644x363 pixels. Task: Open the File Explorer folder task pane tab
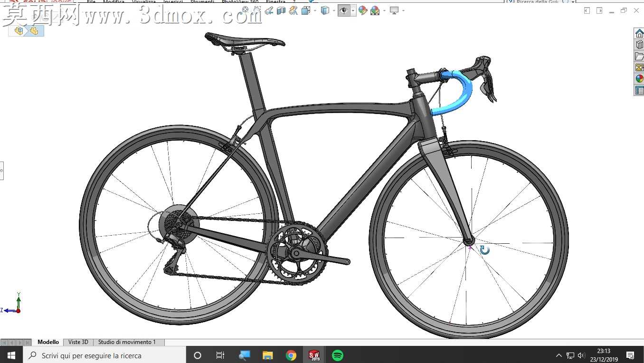click(639, 56)
